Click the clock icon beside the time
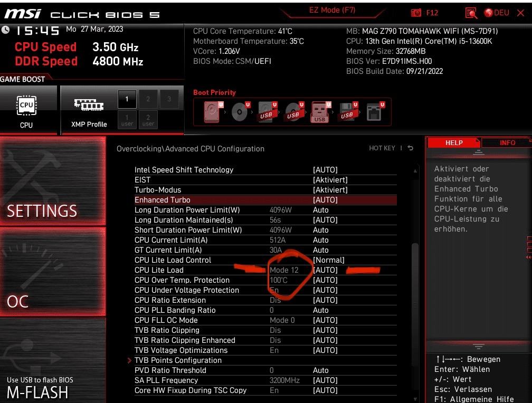532x403 pixels. 5,30
